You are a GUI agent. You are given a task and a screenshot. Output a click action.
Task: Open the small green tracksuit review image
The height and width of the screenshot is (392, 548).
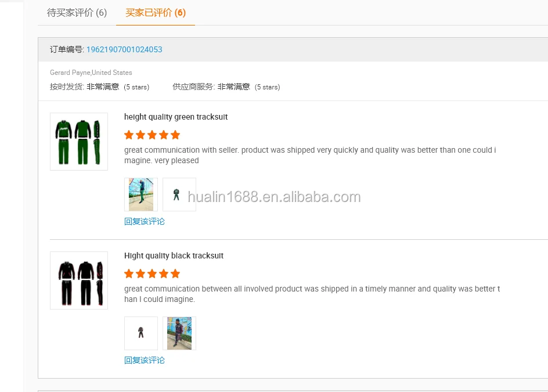179,195
